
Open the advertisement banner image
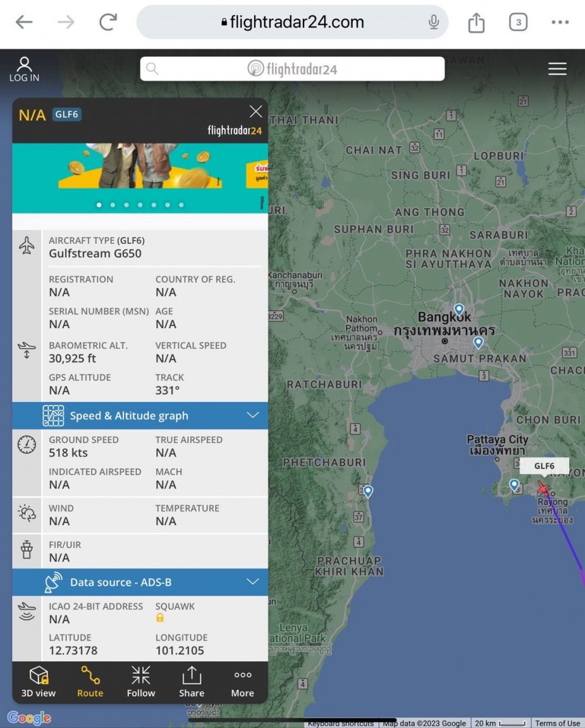pyautogui.click(x=140, y=178)
